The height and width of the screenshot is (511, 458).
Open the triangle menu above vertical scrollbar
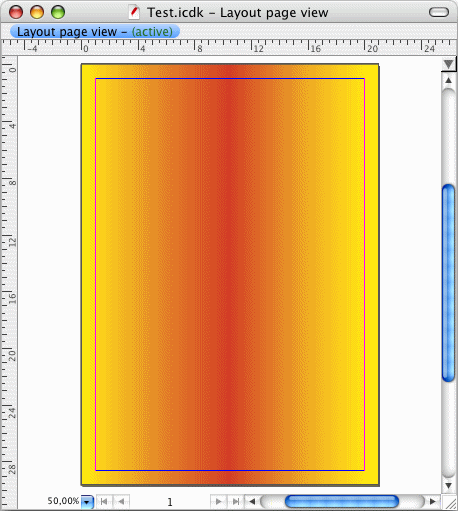(449, 64)
